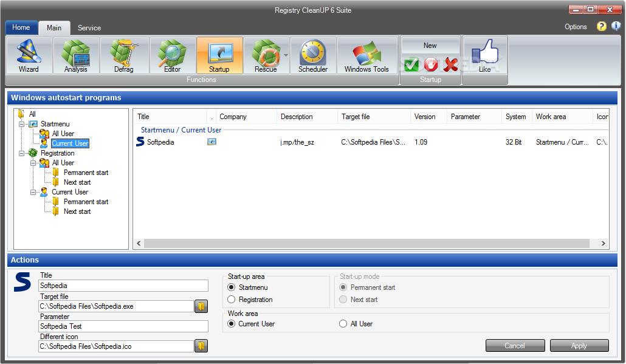Open the registry Editor

173,55
